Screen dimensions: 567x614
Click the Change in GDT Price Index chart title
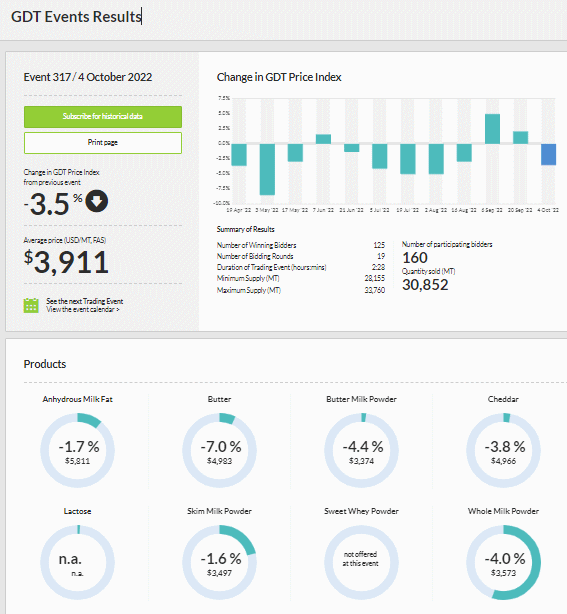279,77
